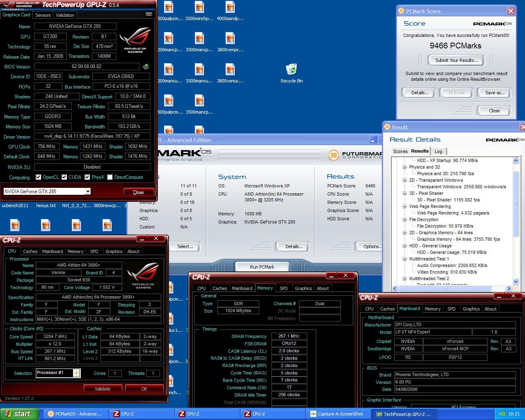Switch to Scores tab in Result Details
This screenshot has width=525, height=420.
[400, 151]
